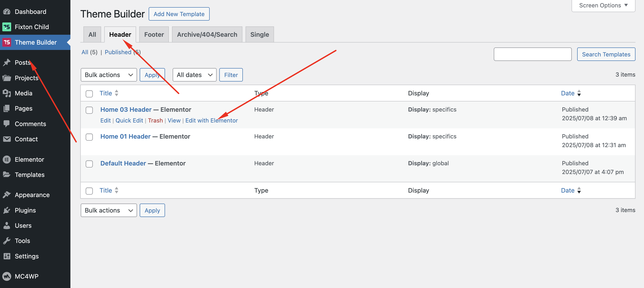644x288 pixels.
Task: Click the Add New Template button
Action: tap(179, 14)
